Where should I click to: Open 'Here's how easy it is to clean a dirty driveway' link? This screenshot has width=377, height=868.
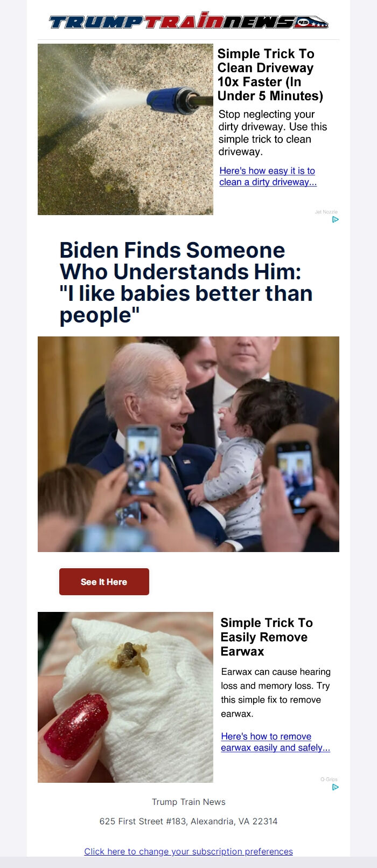point(268,176)
